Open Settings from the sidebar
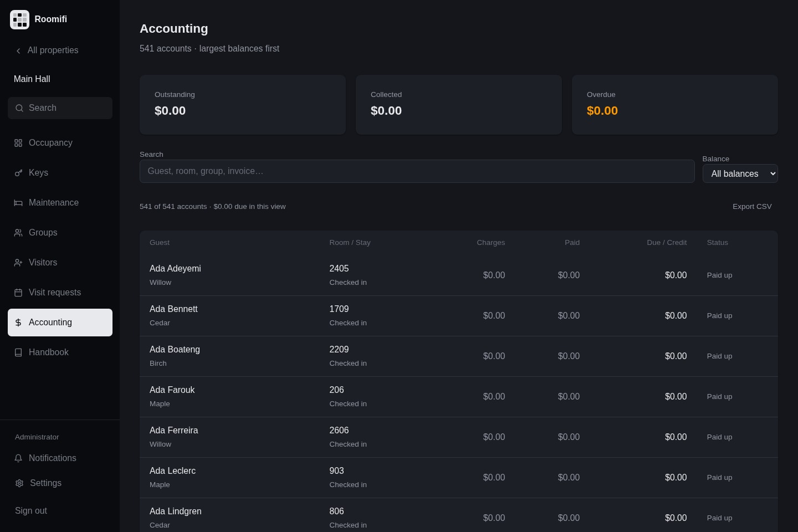 pyautogui.click(x=60, y=483)
